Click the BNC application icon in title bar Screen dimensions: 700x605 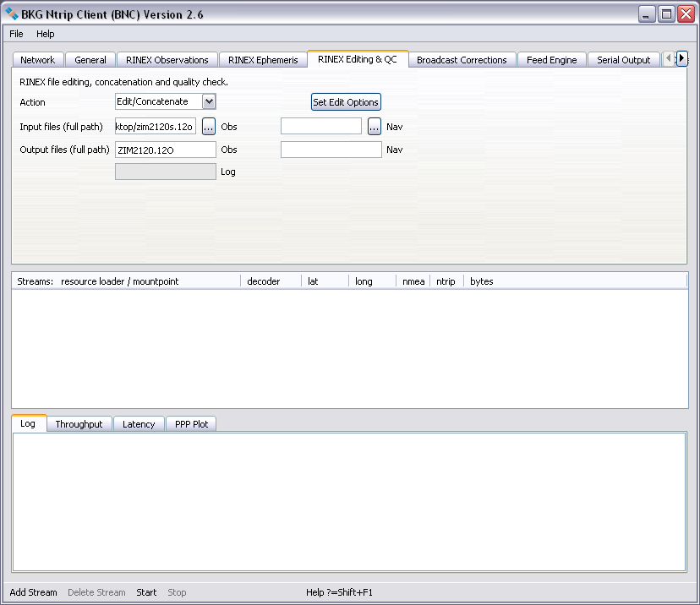12,14
